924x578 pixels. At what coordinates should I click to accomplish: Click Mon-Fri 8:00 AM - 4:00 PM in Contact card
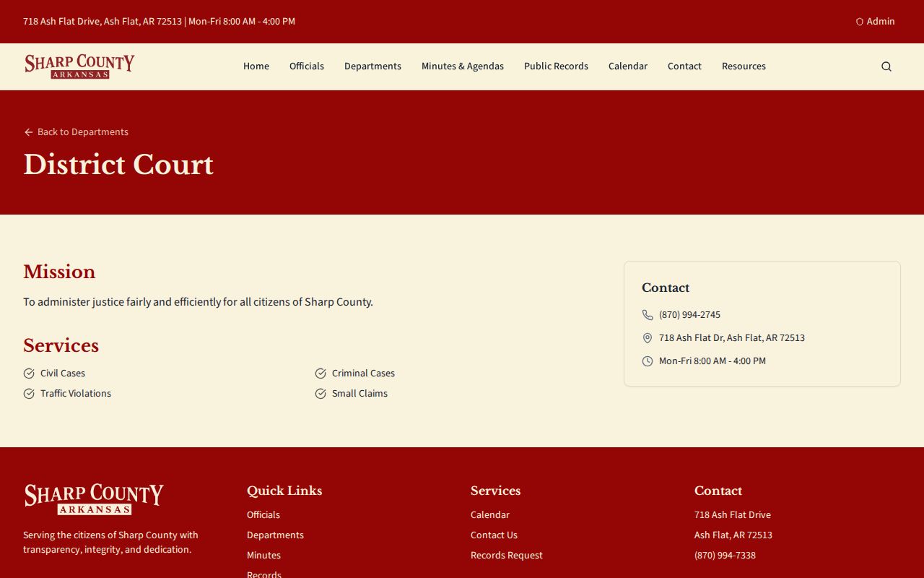[x=712, y=361]
